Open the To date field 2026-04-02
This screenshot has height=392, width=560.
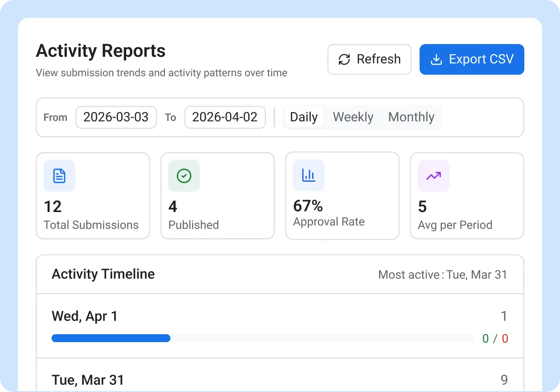point(225,117)
